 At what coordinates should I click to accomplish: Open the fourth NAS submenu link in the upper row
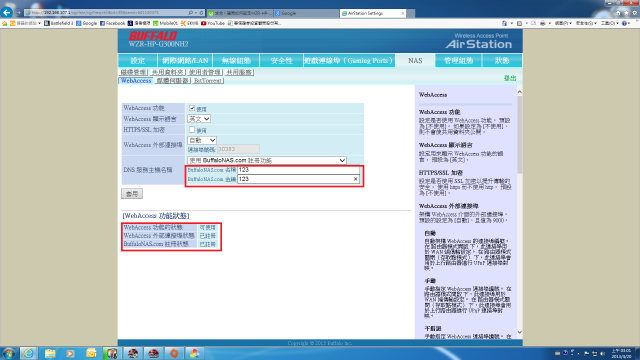(x=239, y=72)
